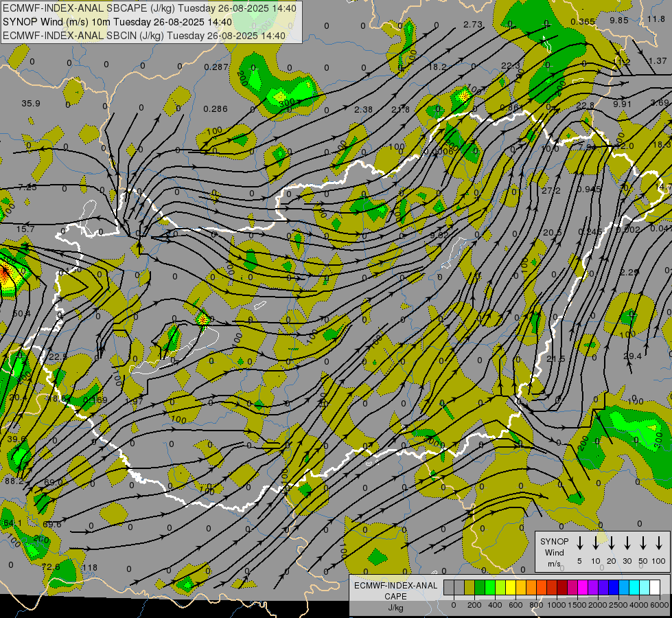Click the 5 m/s wind arrow in legend
This screenshot has height=618, width=672.
(x=579, y=543)
